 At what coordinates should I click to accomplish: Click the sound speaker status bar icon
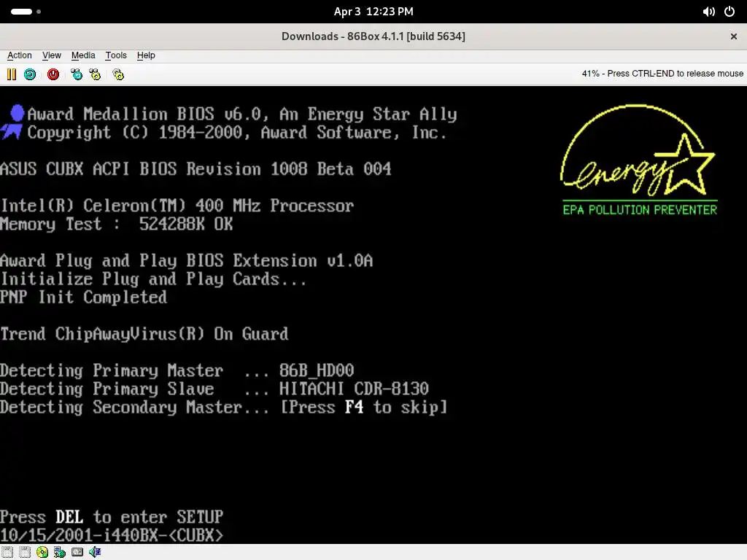pyautogui.click(x=95, y=552)
